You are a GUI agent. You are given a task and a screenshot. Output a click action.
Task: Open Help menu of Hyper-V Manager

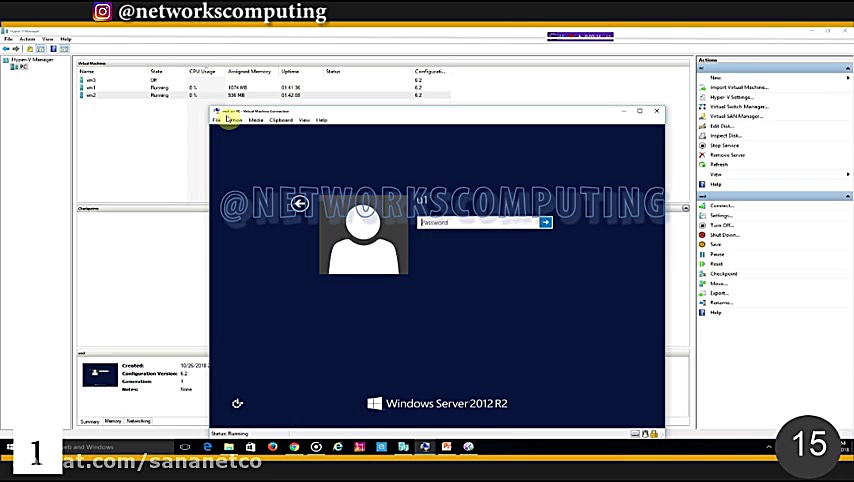pyautogui.click(x=66, y=39)
